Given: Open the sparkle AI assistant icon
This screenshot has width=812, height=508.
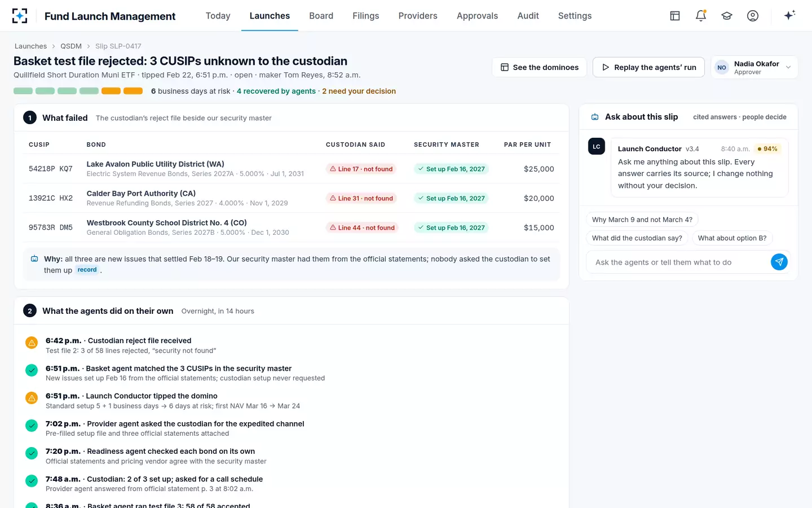Looking at the screenshot, I should [x=789, y=15].
